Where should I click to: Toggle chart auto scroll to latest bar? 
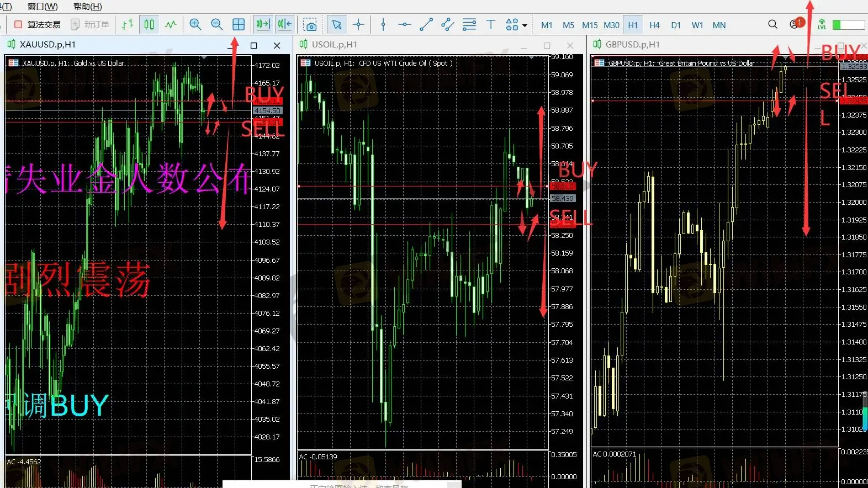pos(263,24)
